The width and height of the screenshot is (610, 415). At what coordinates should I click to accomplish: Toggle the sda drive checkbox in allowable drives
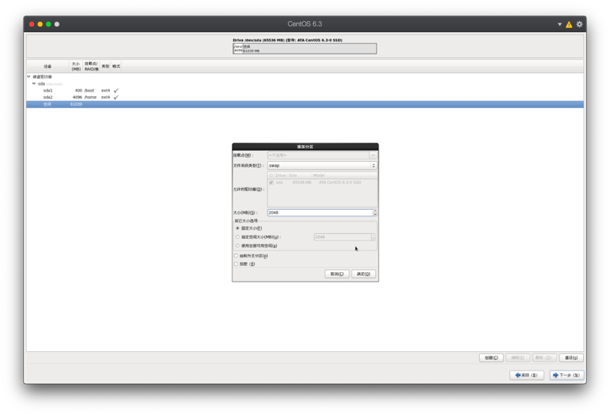point(271,182)
